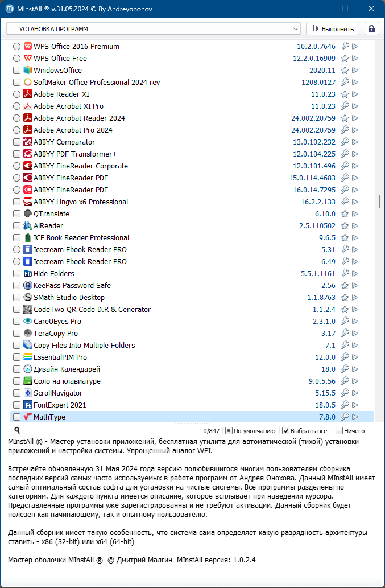Viewport: 385px width, 588px height.
Task: Click the key icon for SoftMaker Office Professional
Action: coord(345,82)
